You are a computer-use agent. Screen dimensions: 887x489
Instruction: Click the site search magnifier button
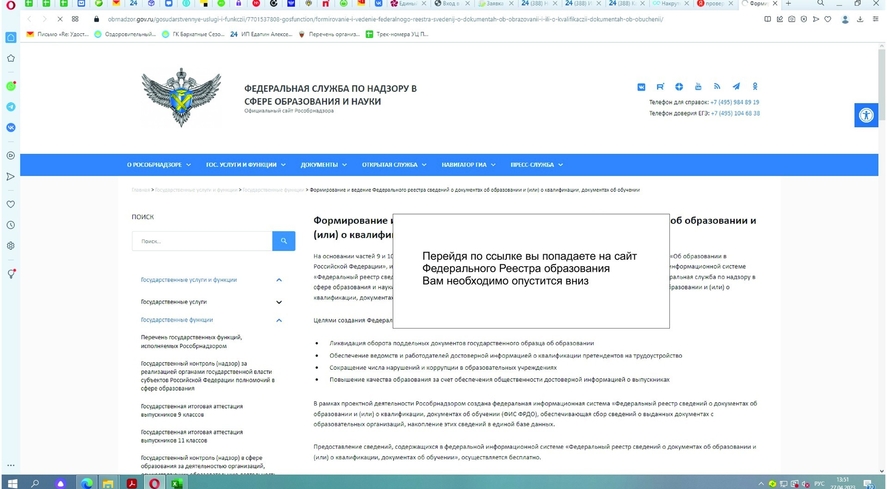point(283,241)
